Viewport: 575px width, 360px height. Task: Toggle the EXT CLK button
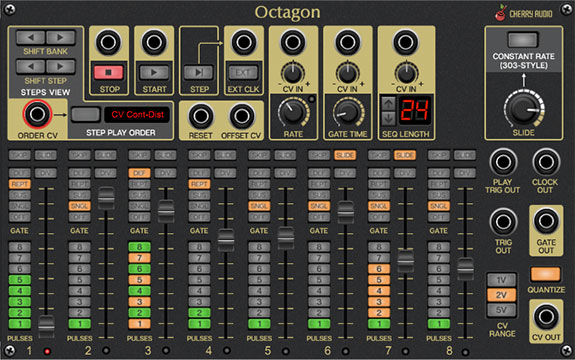(x=243, y=73)
